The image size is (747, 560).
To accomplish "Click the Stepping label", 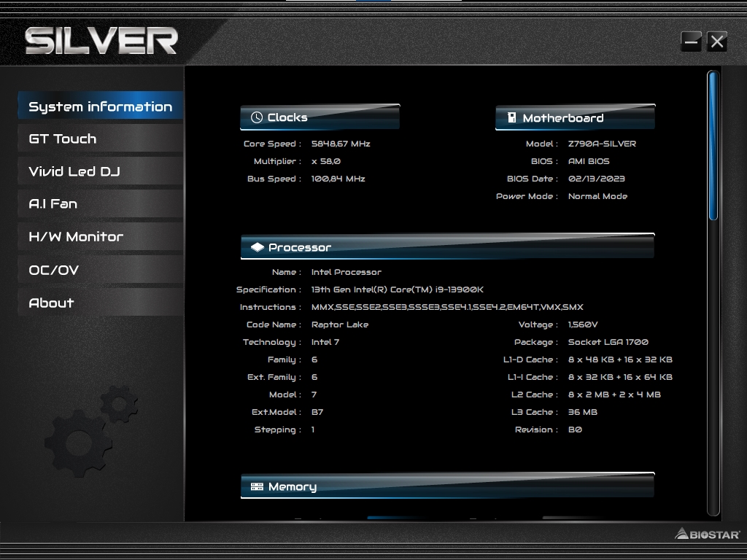I will tap(277, 430).
